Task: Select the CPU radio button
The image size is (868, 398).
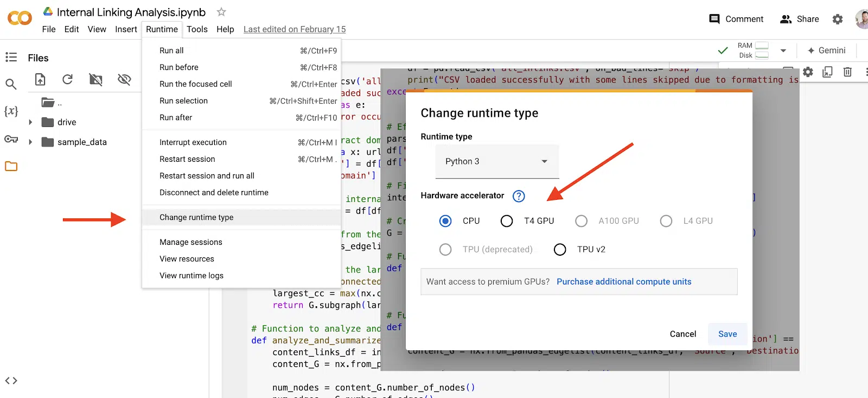Action: pyautogui.click(x=445, y=221)
